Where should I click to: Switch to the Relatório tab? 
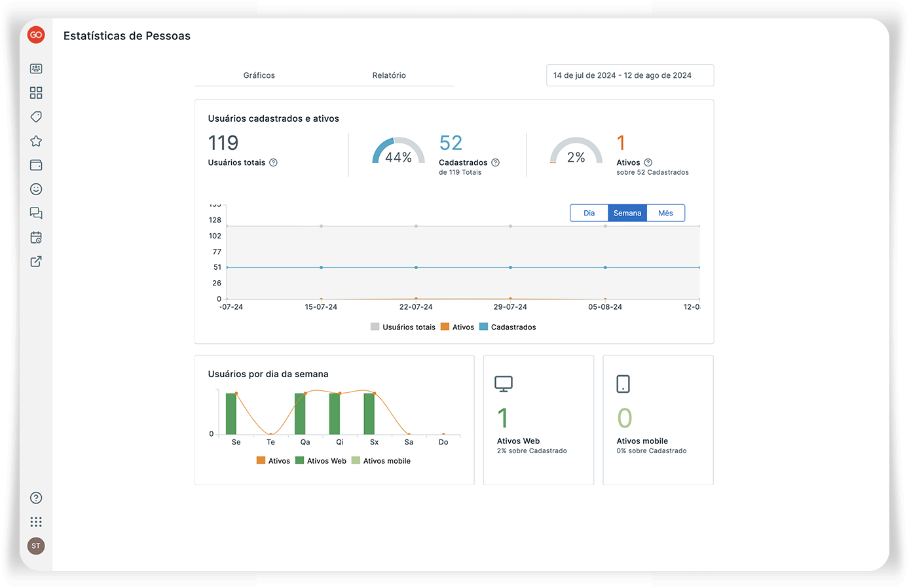pos(389,75)
